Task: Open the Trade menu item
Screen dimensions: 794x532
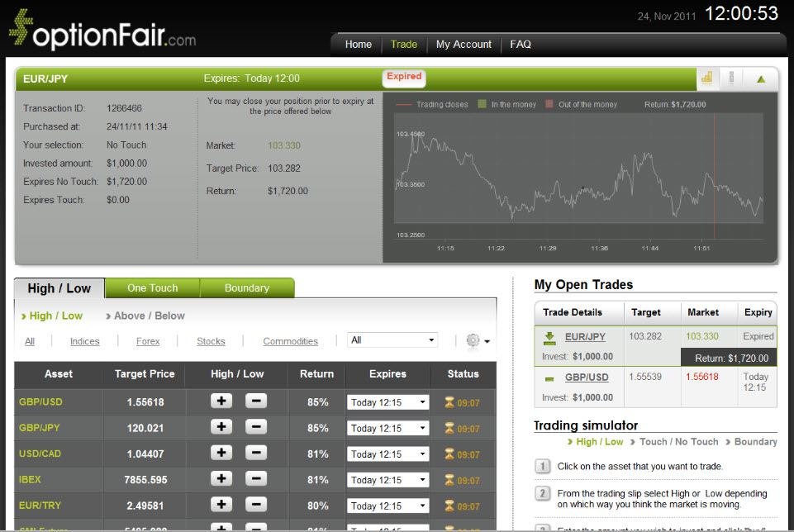Action: (403, 44)
